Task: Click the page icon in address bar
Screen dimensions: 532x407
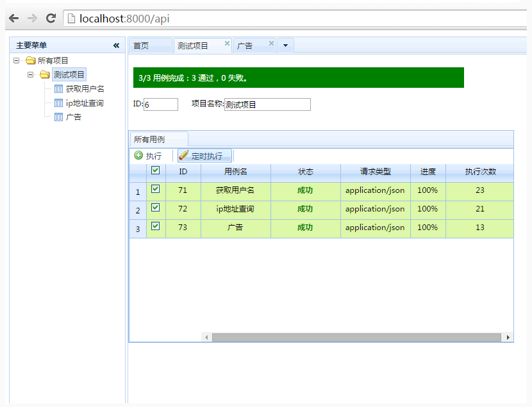Action: [71, 19]
